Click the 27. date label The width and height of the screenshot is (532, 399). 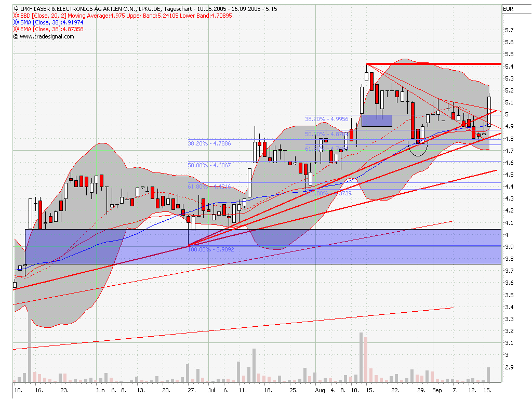tap(192, 390)
